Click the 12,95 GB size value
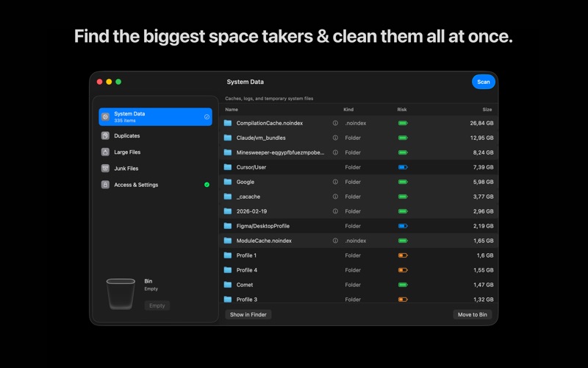This screenshot has height=368, width=588. tap(481, 138)
